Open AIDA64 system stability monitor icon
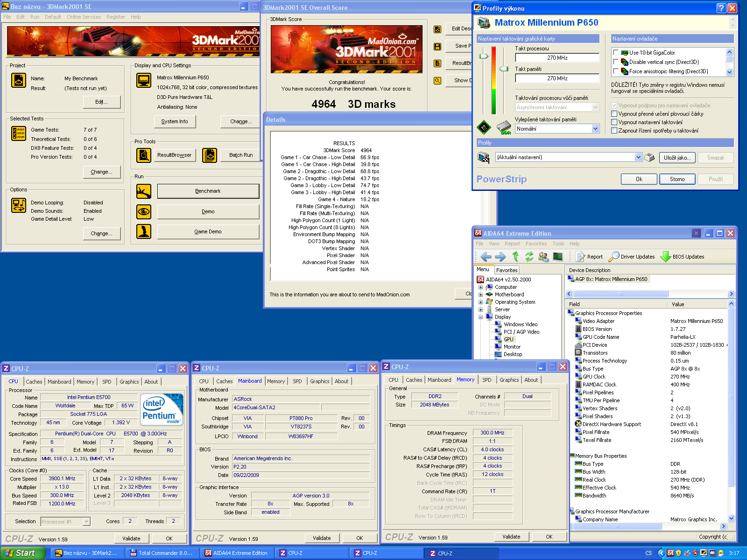 pyautogui.click(x=558, y=257)
